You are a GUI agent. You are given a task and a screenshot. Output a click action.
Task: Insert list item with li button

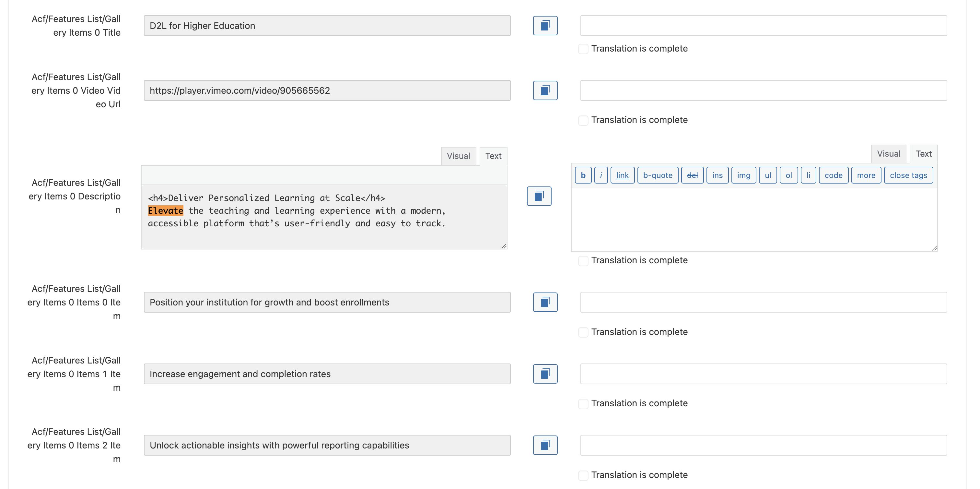[x=808, y=175]
